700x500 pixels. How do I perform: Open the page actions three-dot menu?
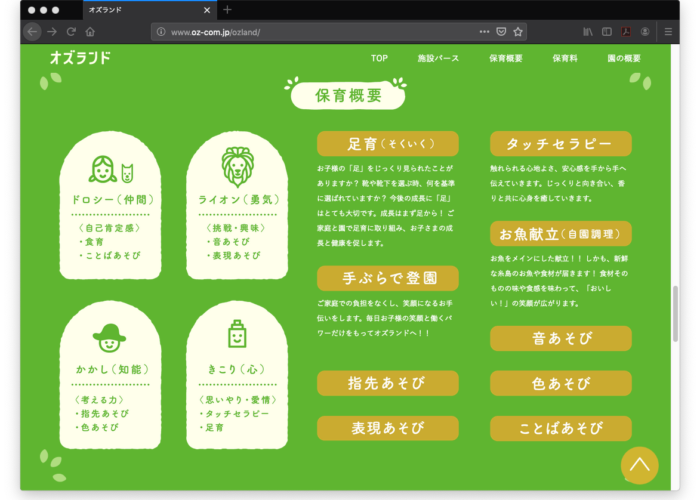coord(484,32)
